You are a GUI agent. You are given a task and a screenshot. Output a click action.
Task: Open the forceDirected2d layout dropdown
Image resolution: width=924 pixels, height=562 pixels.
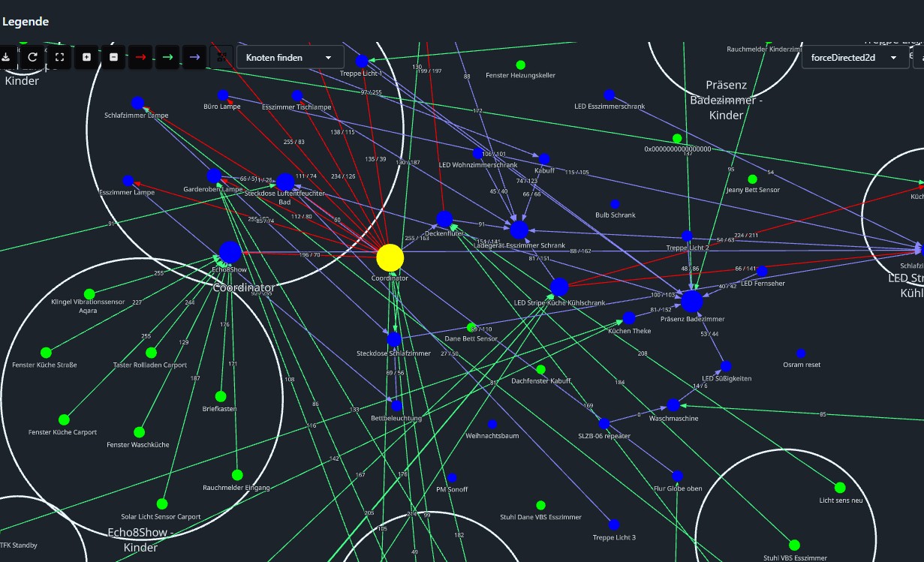[855, 57]
